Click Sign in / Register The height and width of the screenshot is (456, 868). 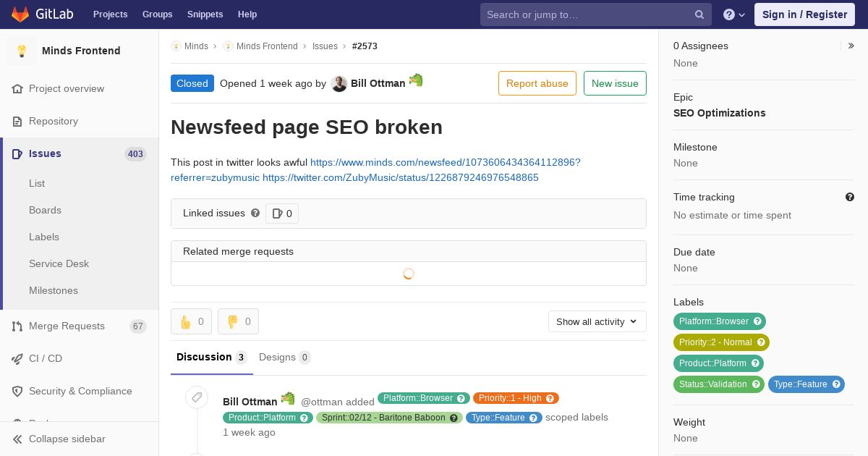pyautogui.click(x=804, y=14)
